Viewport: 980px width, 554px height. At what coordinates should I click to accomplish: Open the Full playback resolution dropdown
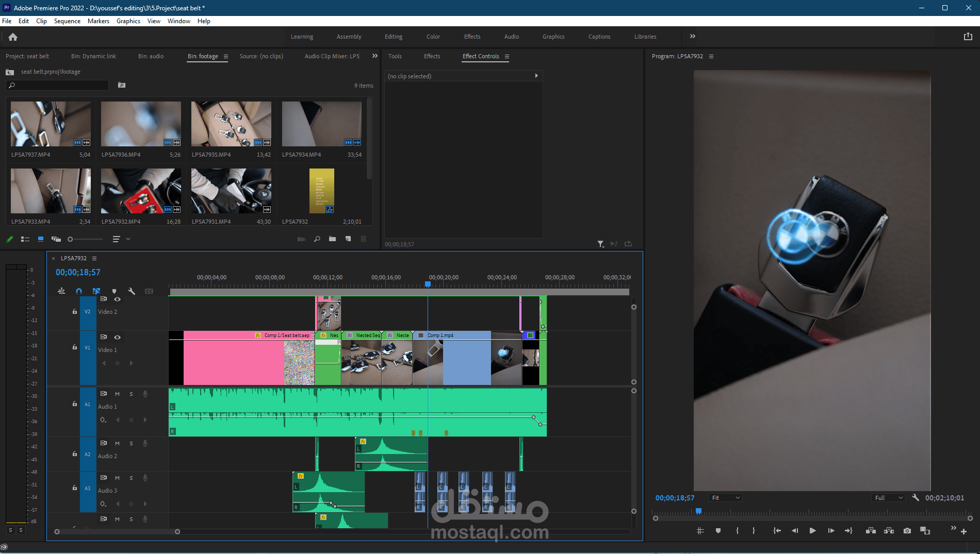[889, 498]
